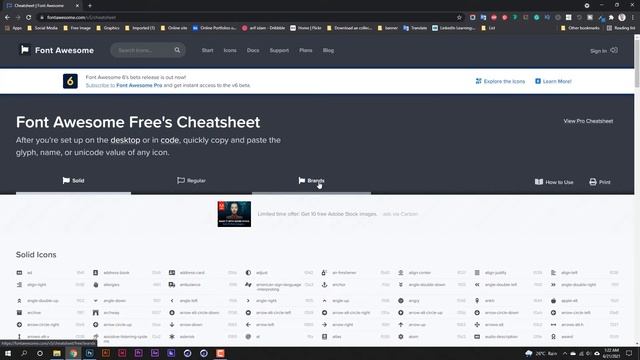Viewport: 640px width, 360px height.
Task: Open the Other bookmarks folder
Action: click(x=580, y=28)
